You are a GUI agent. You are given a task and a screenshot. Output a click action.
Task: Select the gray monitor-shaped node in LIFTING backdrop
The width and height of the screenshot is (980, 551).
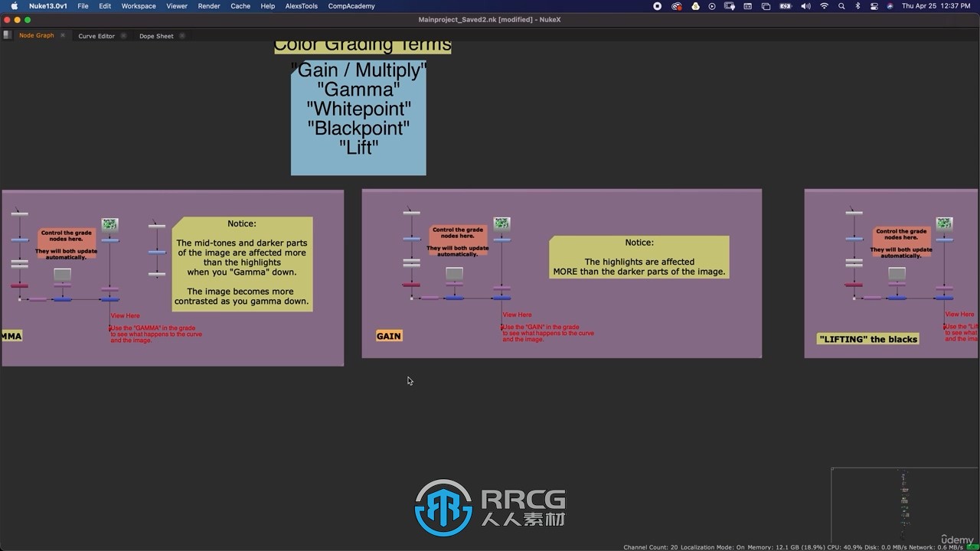tap(897, 273)
